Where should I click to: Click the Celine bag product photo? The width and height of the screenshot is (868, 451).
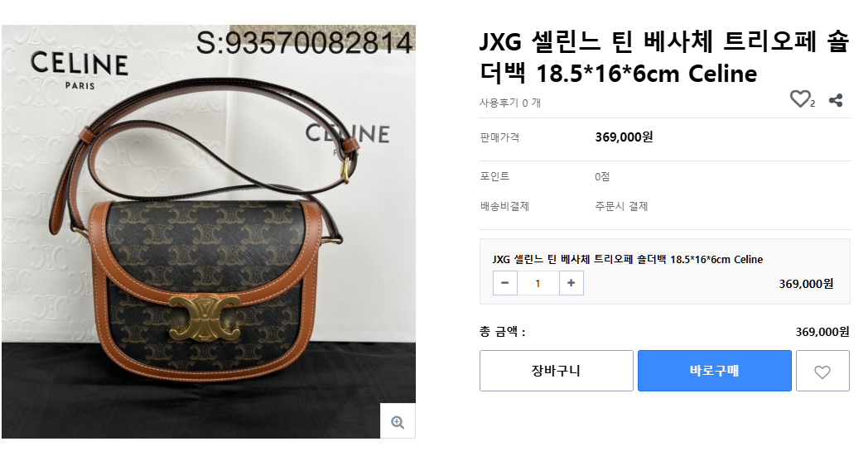pyautogui.click(x=209, y=232)
